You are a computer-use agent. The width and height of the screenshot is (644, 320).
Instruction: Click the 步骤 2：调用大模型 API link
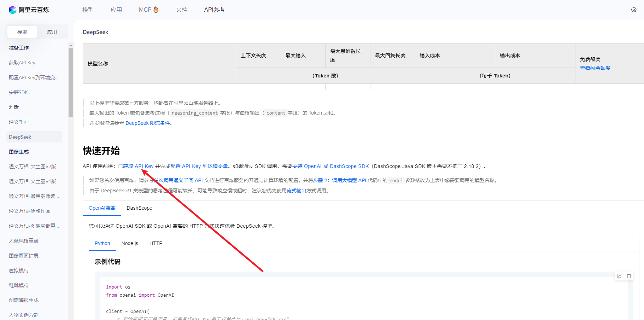(340, 180)
